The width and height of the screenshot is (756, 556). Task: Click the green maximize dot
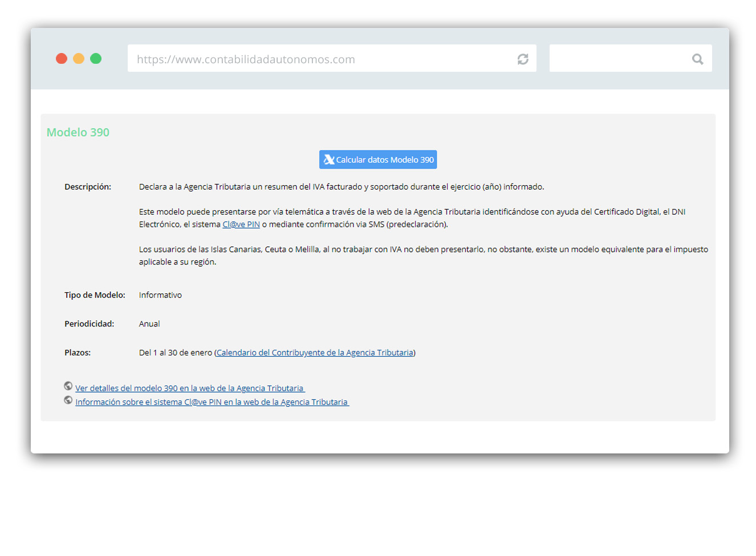(x=96, y=59)
